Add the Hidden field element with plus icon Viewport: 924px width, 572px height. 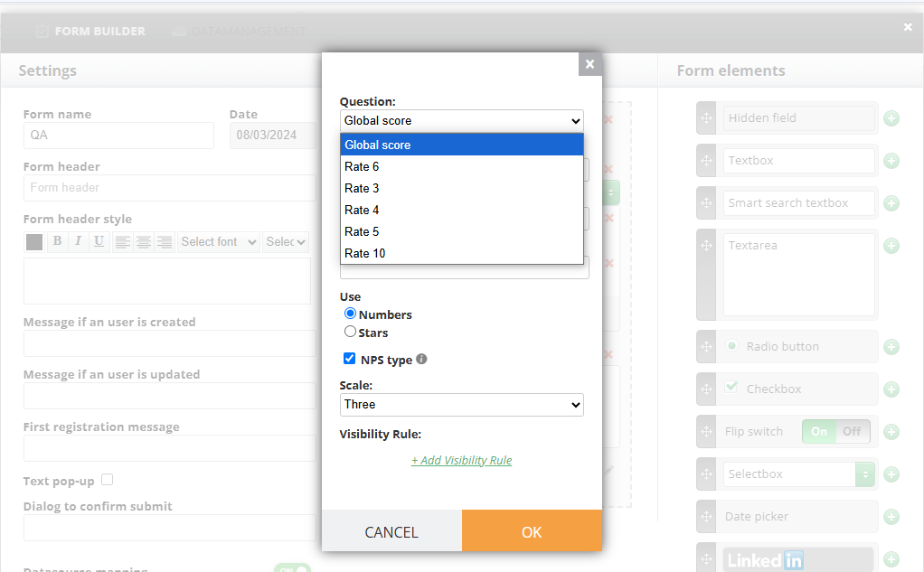(891, 118)
